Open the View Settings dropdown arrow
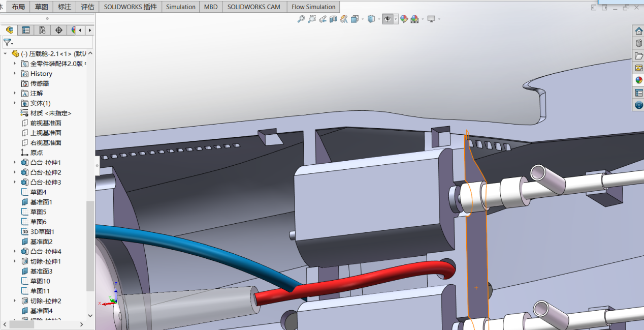 (x=439, y=19)
